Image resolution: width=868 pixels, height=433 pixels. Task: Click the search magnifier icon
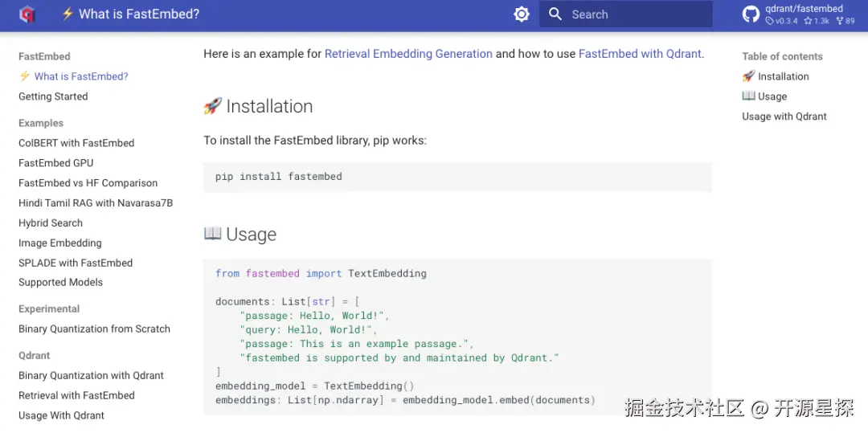[555, 14]
